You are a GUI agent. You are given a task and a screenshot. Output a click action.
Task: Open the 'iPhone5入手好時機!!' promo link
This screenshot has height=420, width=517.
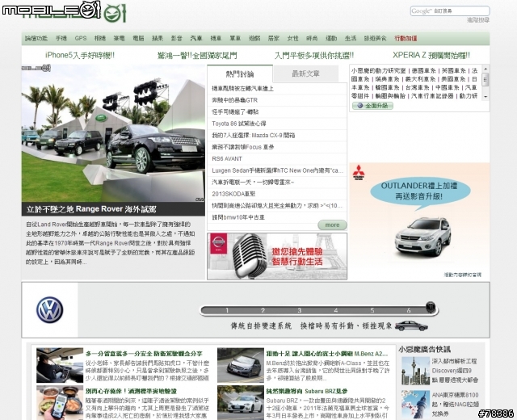(80, 56)
